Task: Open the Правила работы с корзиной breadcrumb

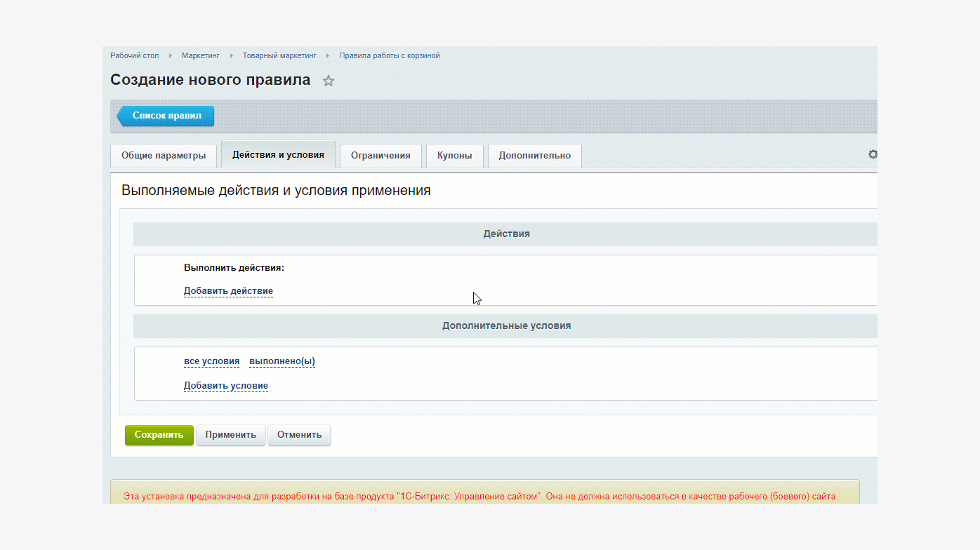Action: (390, 55)
